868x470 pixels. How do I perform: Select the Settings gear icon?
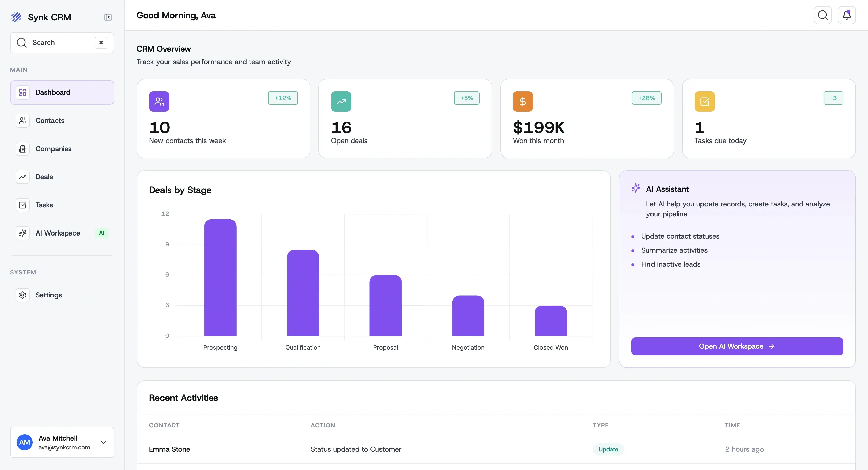[22, 295]
